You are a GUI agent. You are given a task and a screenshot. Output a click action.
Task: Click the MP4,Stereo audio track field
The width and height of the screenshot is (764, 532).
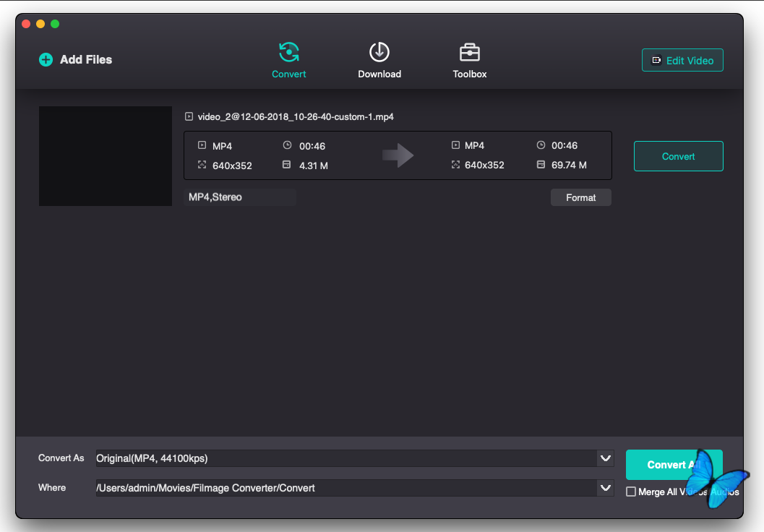(239, 197)
